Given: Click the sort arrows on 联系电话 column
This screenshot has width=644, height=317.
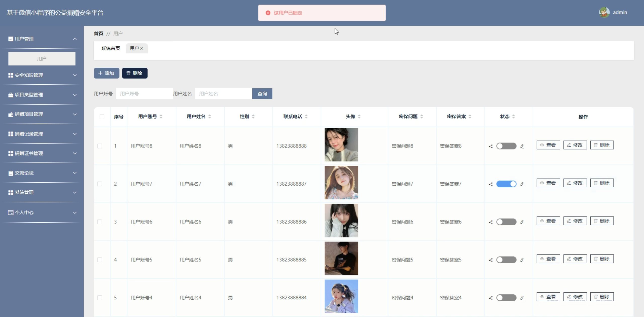Looking at the screenshot, I should pos(306,117).
